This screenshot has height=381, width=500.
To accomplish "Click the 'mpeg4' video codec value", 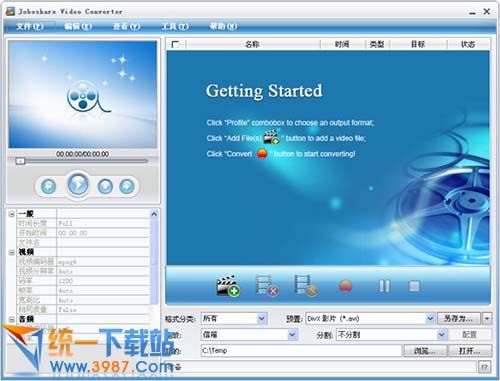I will [x=67, y=262].
